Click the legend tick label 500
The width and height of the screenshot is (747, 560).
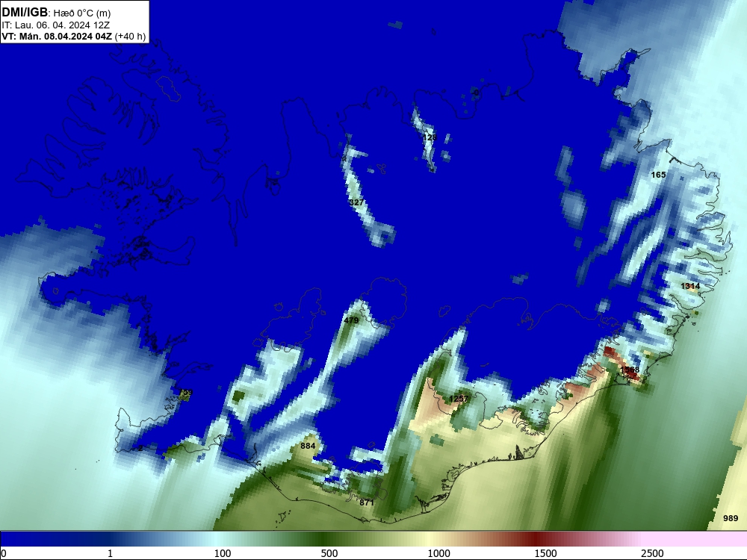[329, 553]
